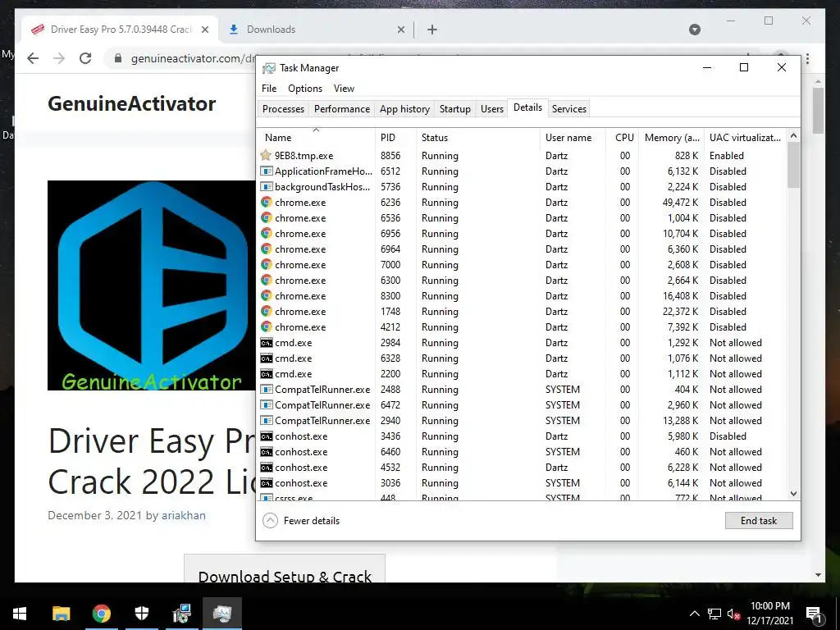Switch to the Downloads tab in Chrome
The image size is (840, 630).
(316, 30)
